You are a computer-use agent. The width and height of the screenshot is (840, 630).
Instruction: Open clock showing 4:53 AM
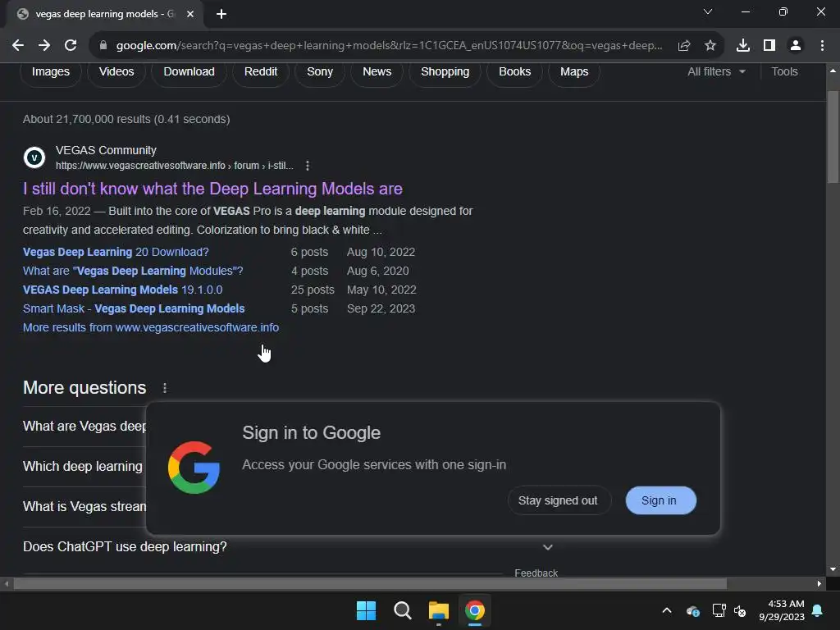pyautogui.click(x=782, y=610)
